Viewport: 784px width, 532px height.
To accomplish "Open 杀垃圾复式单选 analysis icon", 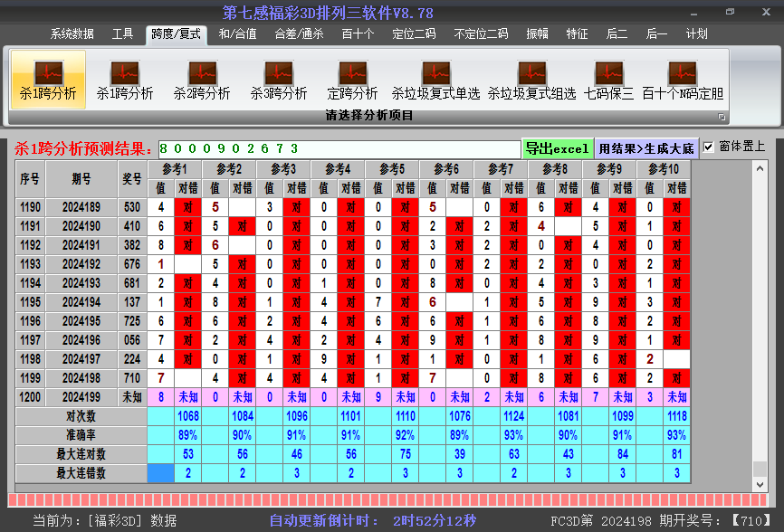I will [435, 80].
